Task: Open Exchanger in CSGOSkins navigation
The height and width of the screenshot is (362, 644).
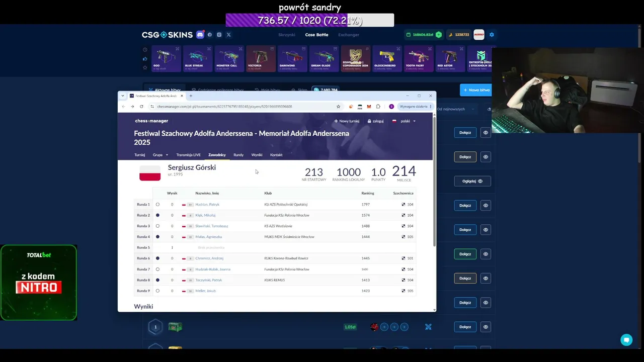Action: click(349, 35)
